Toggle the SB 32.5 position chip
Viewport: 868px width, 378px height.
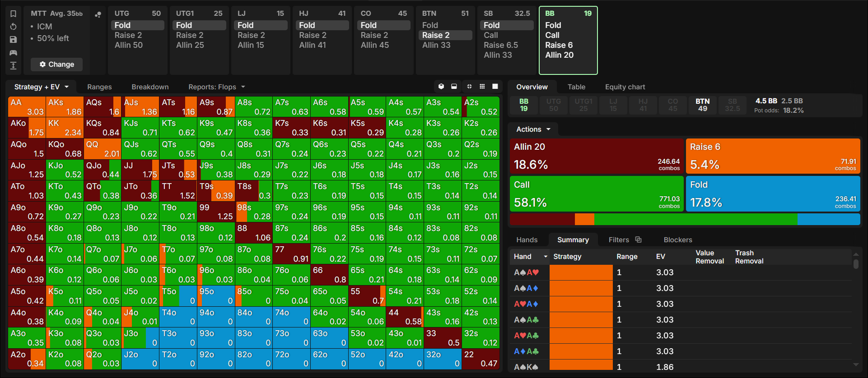732,105
